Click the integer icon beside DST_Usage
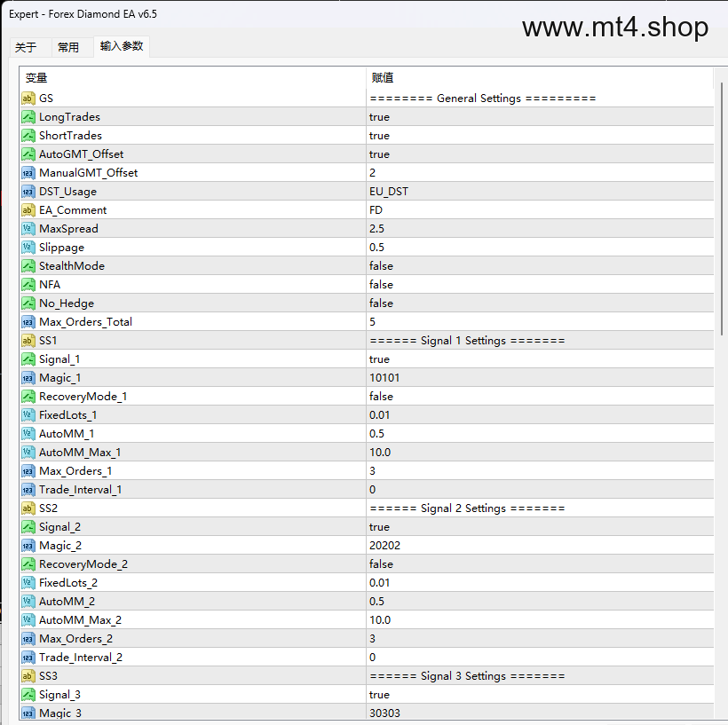 pyautogui.click(x=28, y=191)
